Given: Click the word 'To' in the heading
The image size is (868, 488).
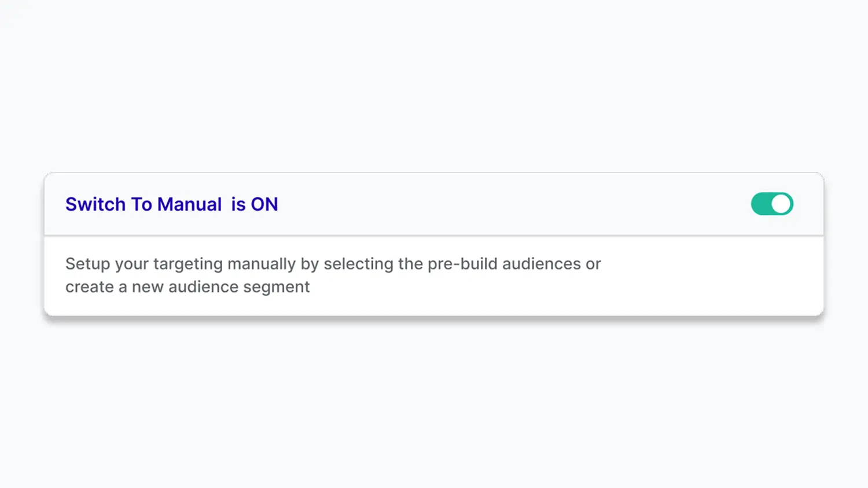Looking at the screenshot, I should pyautogui.click(x=141, y=204).
